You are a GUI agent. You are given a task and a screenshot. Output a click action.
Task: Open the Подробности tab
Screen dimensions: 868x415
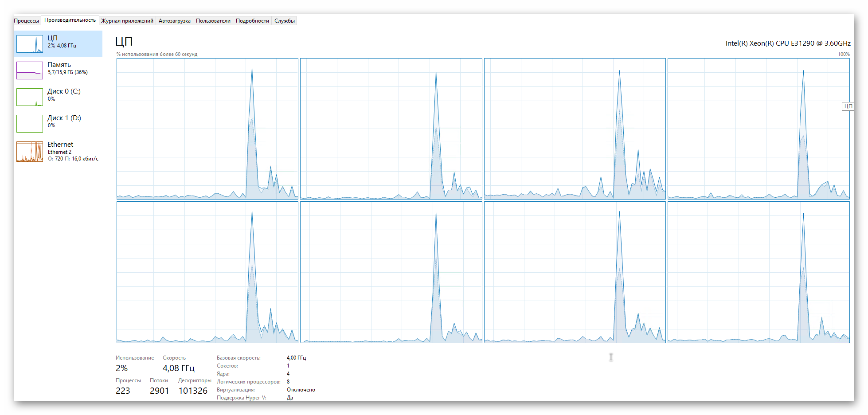(252, 21)
